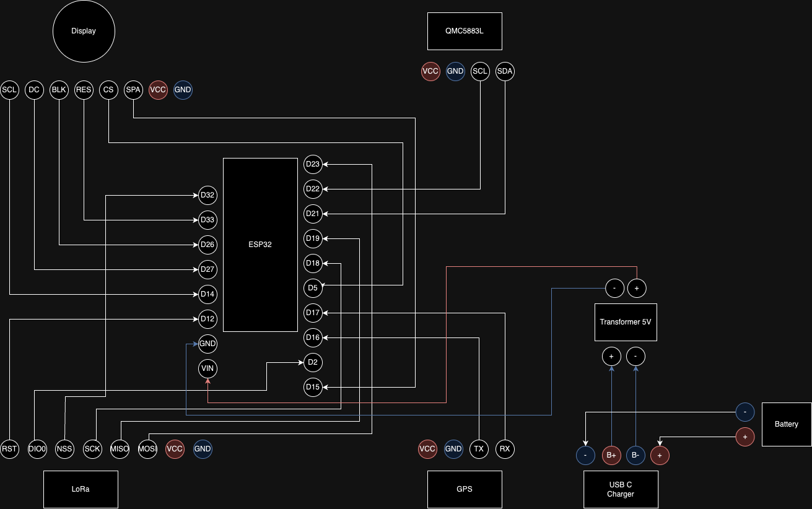This screenshot has width=812, height=509.
Task: Select the QMC5883L block
Action: (465, 31)
